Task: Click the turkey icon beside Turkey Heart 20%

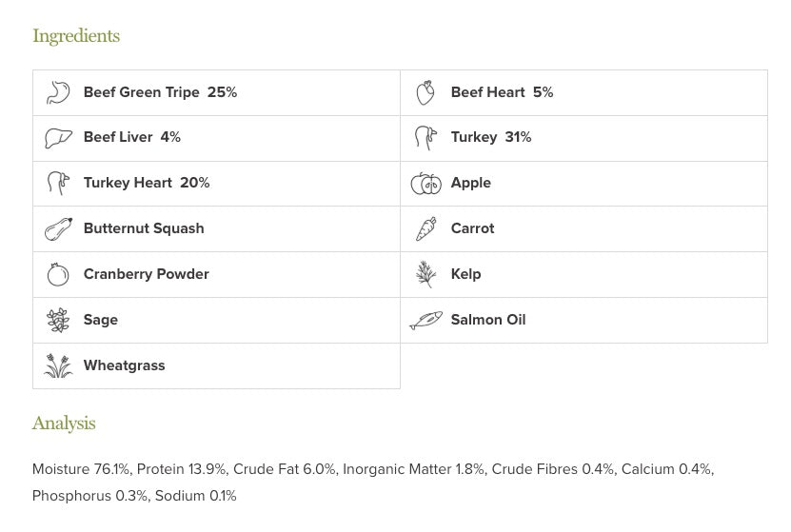Action: (58, 184)
